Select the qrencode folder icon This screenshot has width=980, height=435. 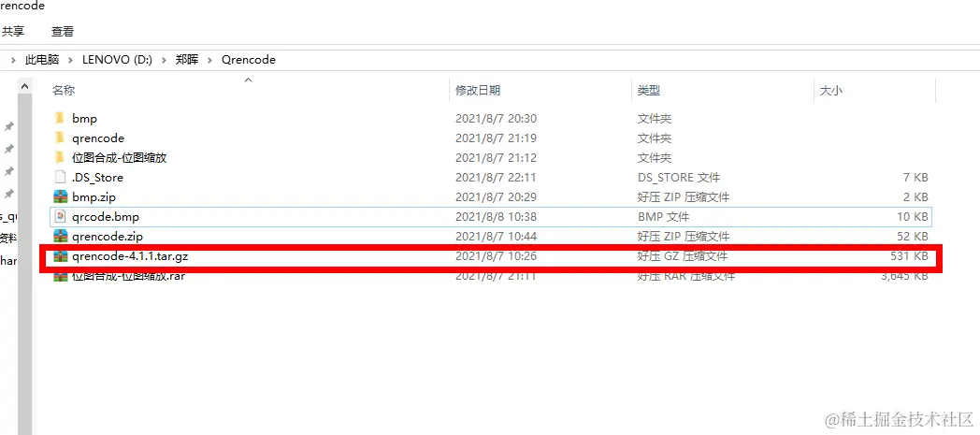click(60, 138)
